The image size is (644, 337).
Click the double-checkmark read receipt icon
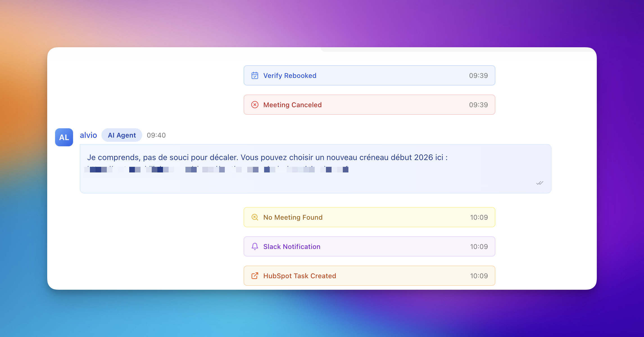point(539,183)
